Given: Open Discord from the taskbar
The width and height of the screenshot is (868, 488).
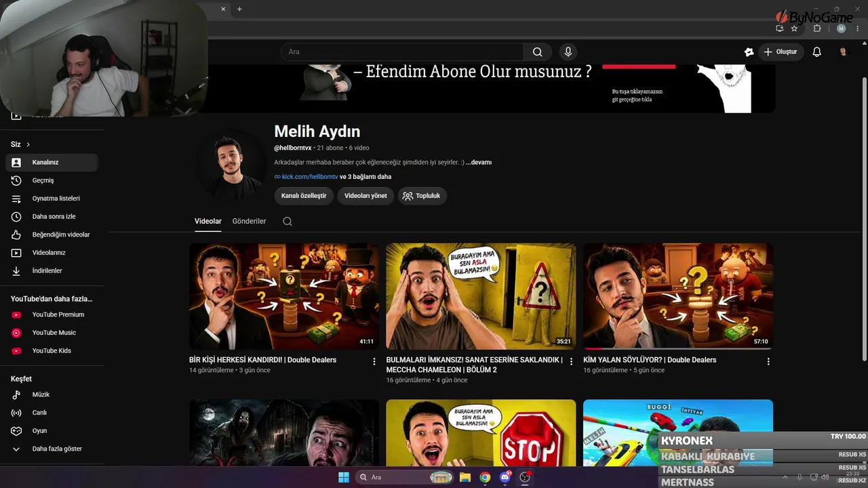Looking at the screenshot, I should (x=505, y=477).
